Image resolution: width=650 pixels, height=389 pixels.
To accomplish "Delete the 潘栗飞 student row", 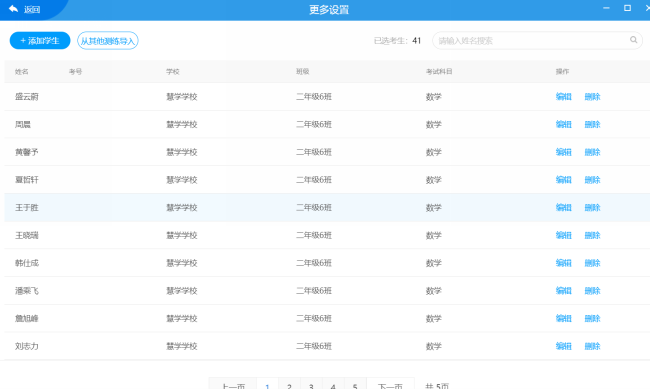I will (x=592, y=291).
